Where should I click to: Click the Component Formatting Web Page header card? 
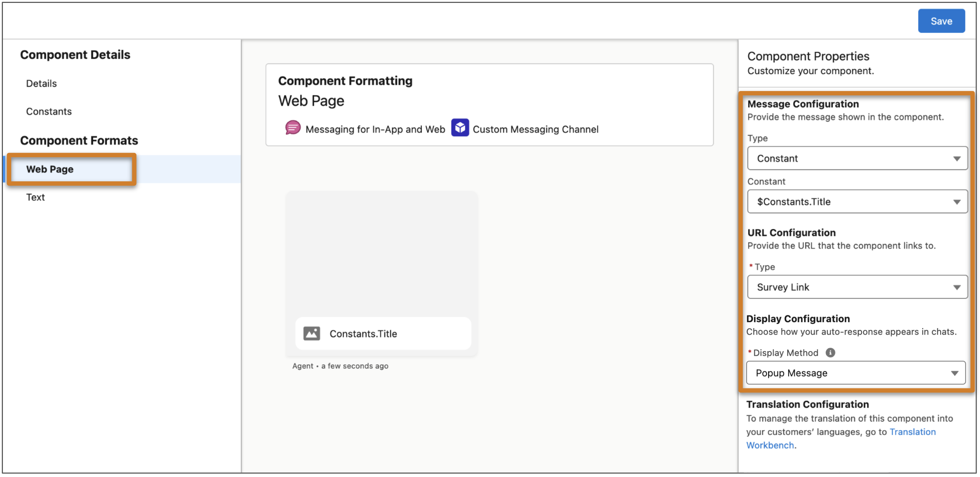pos(489,105)
